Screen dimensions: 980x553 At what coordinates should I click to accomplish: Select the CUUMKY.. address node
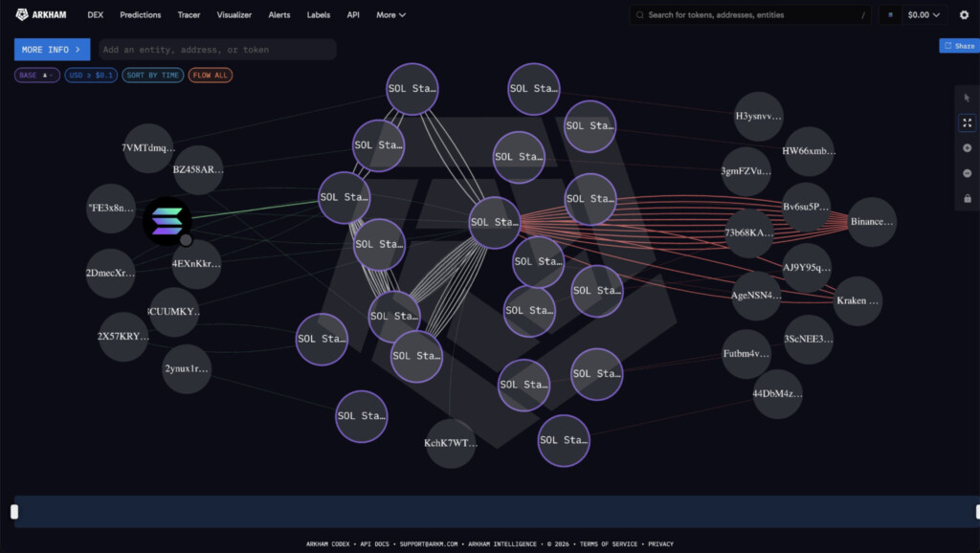point(174,312)
